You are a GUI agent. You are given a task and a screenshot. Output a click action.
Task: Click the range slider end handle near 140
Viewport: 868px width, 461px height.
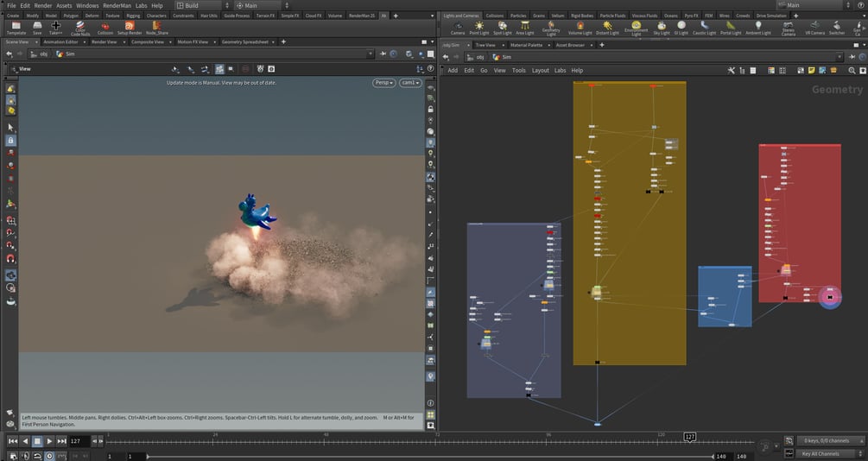coord(713,456)
